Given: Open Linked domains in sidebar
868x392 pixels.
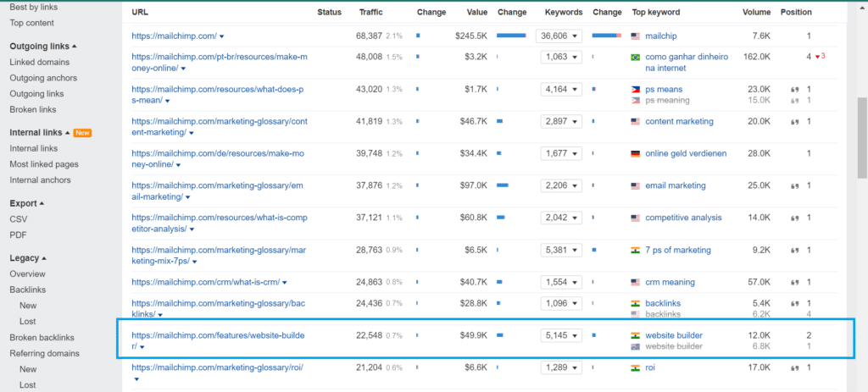Looking at the screenshot, I should tap(39, 63).
